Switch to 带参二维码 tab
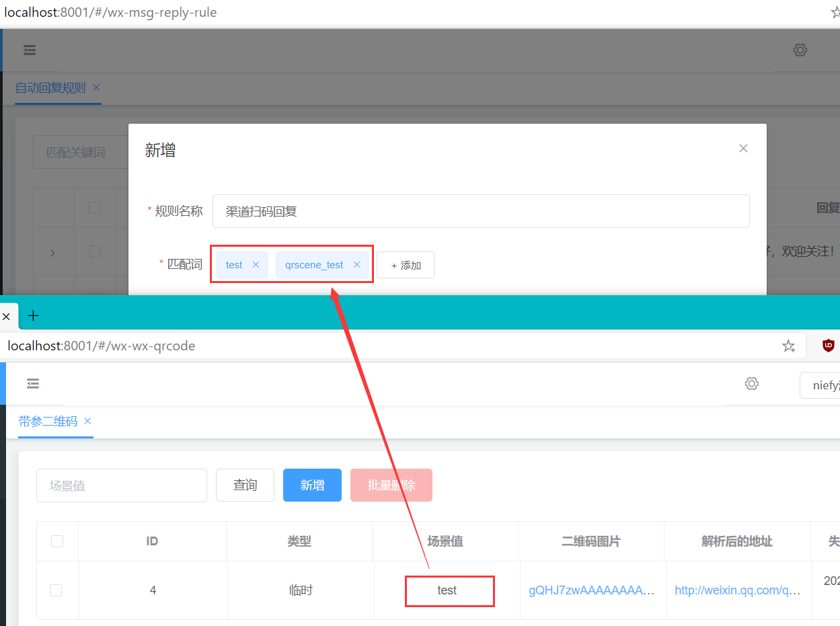 click(48, 422)
